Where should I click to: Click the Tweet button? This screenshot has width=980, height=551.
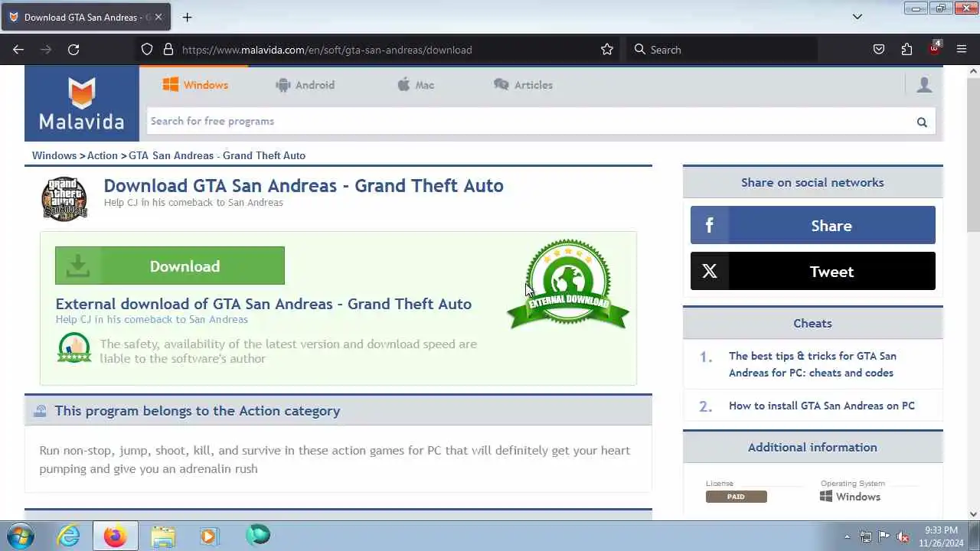[x=813, y=271]
